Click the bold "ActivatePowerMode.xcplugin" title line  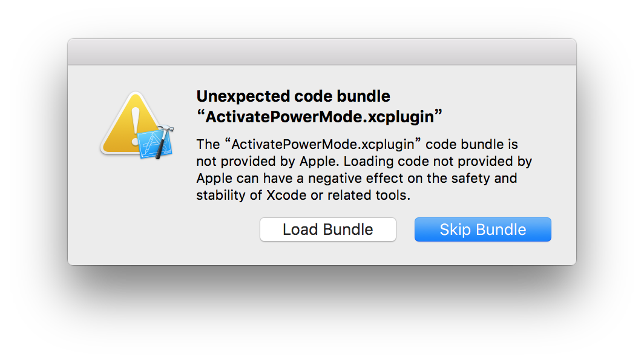(x=320, y=117)
